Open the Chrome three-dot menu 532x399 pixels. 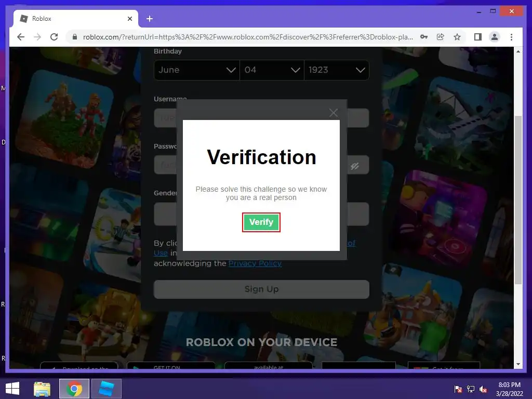point(511,37)
